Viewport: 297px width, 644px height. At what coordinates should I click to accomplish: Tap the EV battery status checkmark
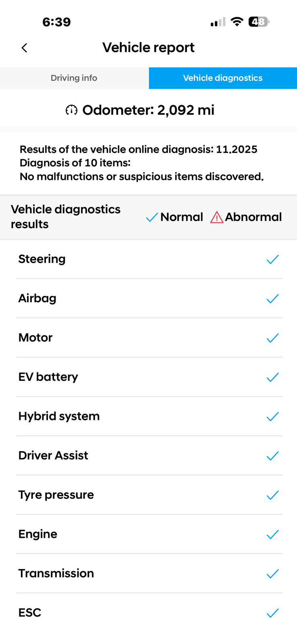272,377
